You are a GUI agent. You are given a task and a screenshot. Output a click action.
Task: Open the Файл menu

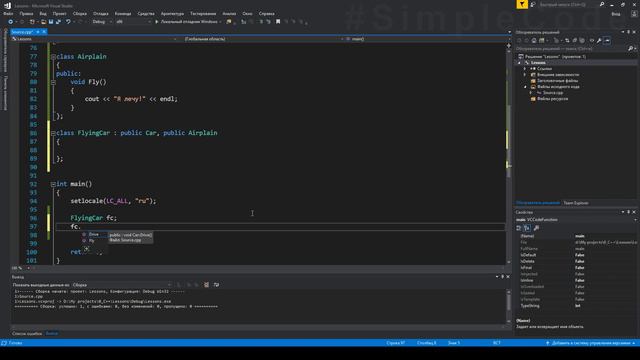coord(8,13)
